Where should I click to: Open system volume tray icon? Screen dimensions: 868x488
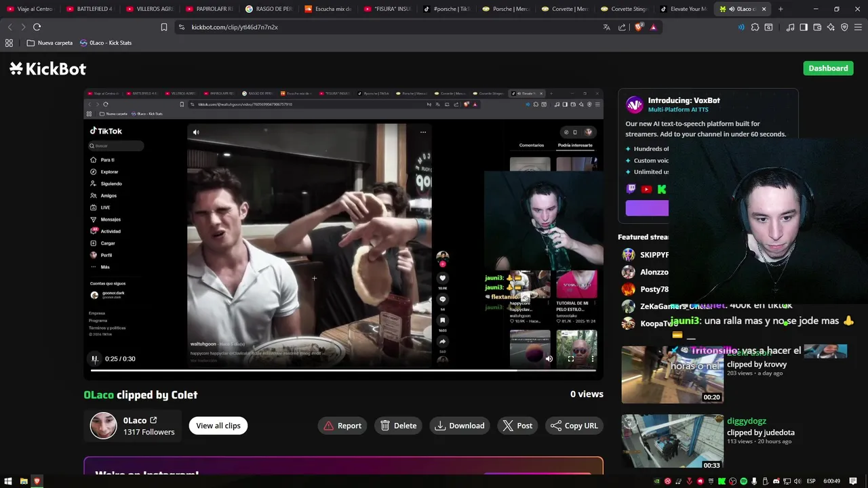(797, 481)
